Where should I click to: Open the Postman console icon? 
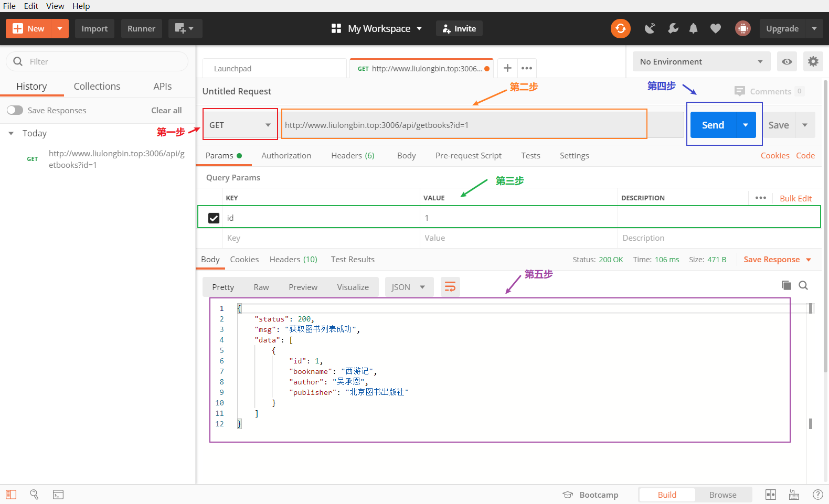tap(58, 495)
